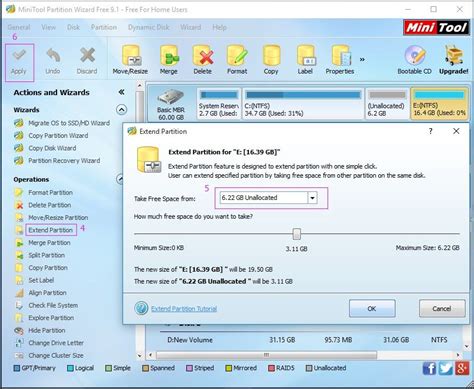Click the Twitter icon
The image size is (474, 389).
pyautogui.click(x=446, y=369)
